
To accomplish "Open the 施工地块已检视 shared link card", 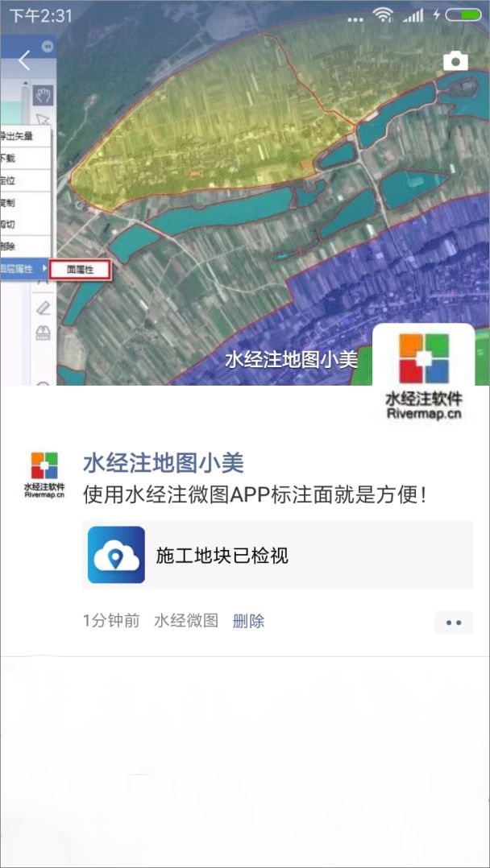I will tap(278, 555).
